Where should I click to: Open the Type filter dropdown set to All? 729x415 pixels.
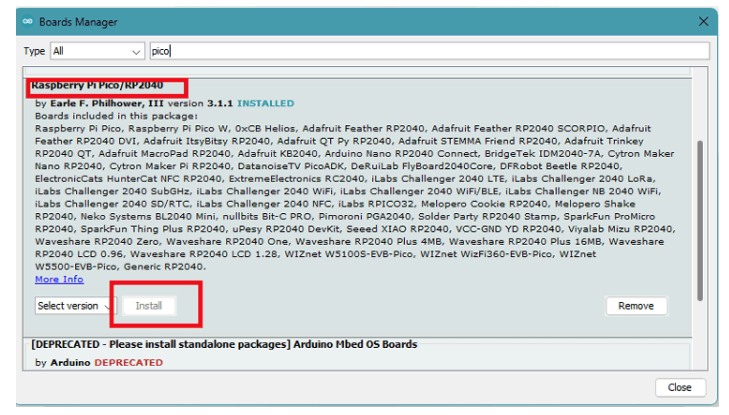coord(96,51)
